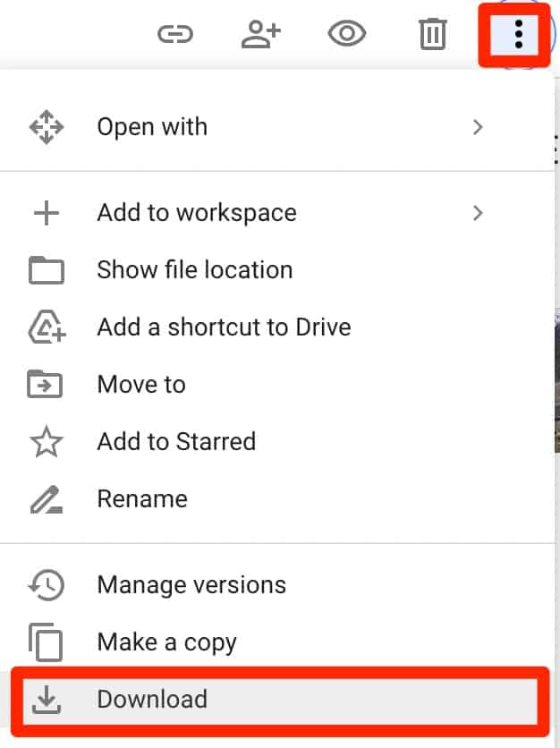This screenshot has height=748, width=560.
Task: Toggle Add to Starred
Action: 175,441
